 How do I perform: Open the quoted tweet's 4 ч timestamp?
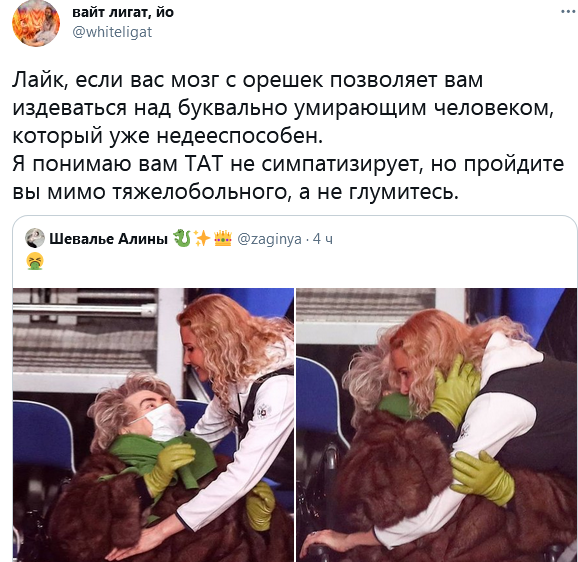(323, 239)
